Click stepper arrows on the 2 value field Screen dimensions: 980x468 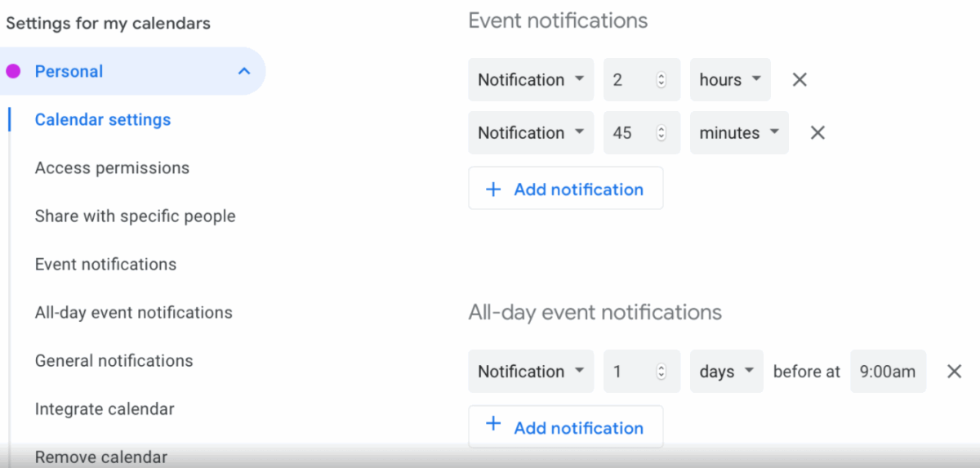661,80
